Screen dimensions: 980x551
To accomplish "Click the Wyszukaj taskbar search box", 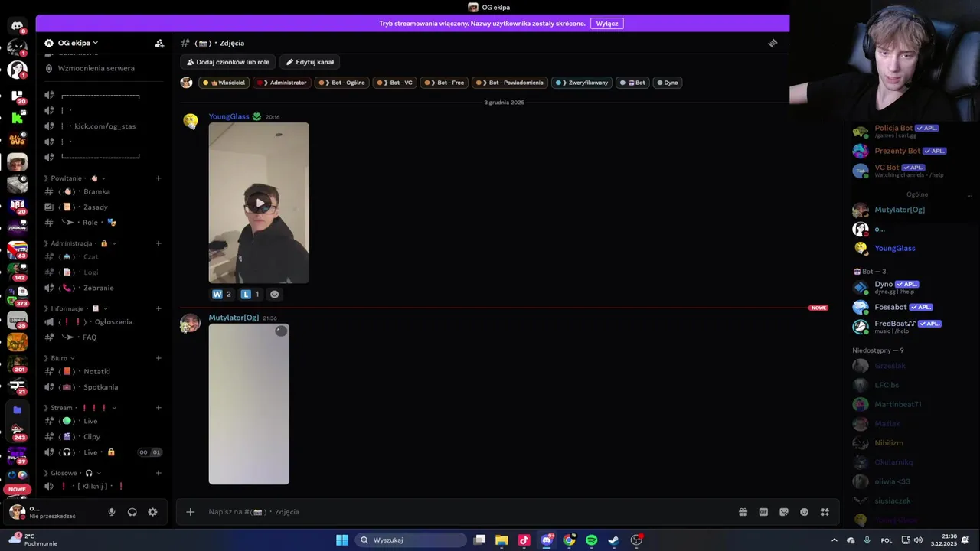I will (411, 540).
